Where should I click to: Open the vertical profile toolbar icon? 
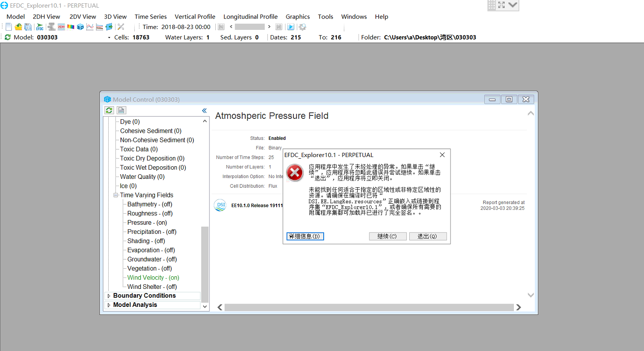point(99,27)
